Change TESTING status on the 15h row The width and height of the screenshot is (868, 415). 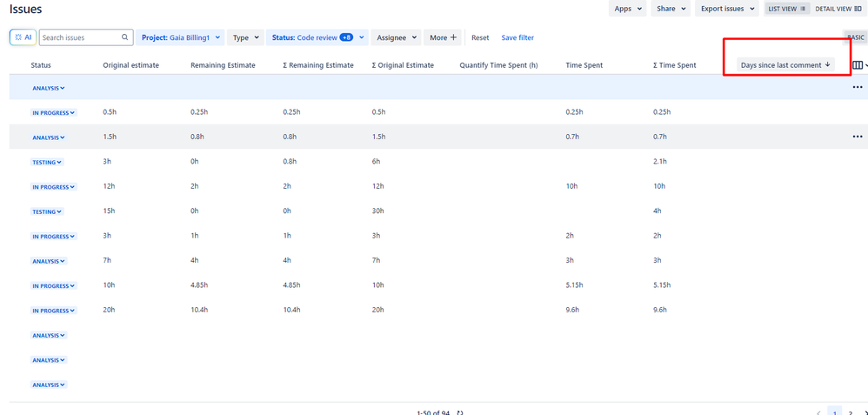47,211
